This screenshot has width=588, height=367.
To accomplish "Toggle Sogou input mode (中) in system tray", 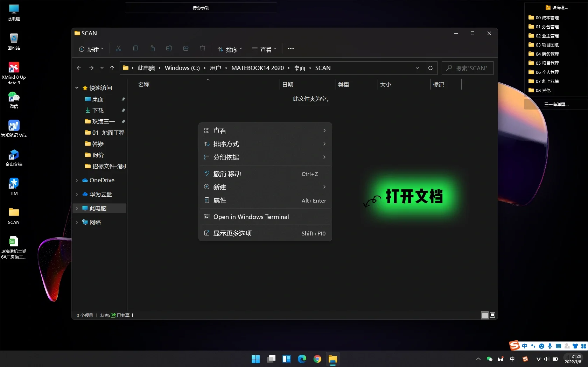I will [x=524, y=346].
